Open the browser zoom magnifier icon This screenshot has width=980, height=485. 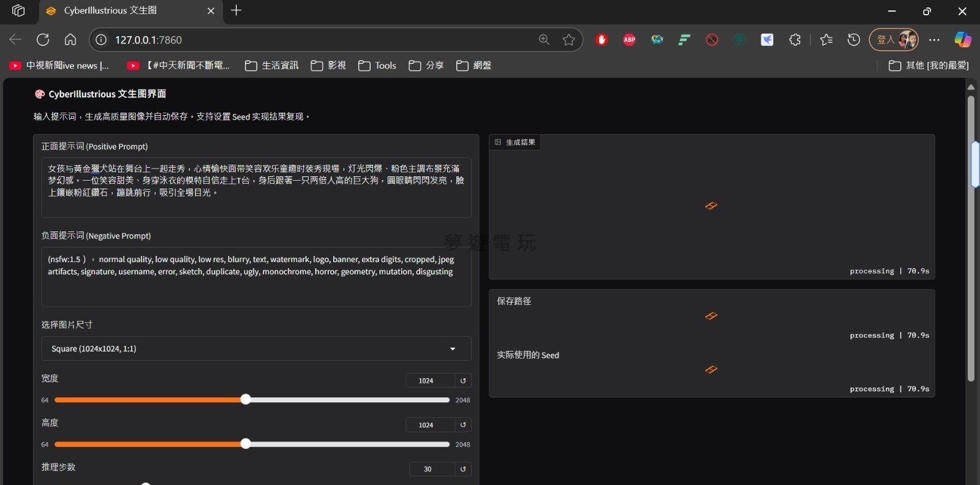click(544, 40)
